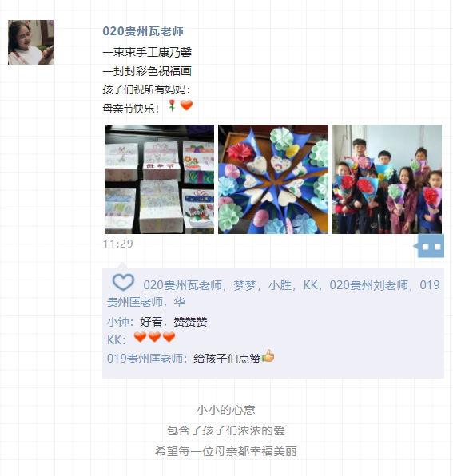Select the comment 好看，赞赞赞
This screenshot has height=476, width=453.
[173, 322]
